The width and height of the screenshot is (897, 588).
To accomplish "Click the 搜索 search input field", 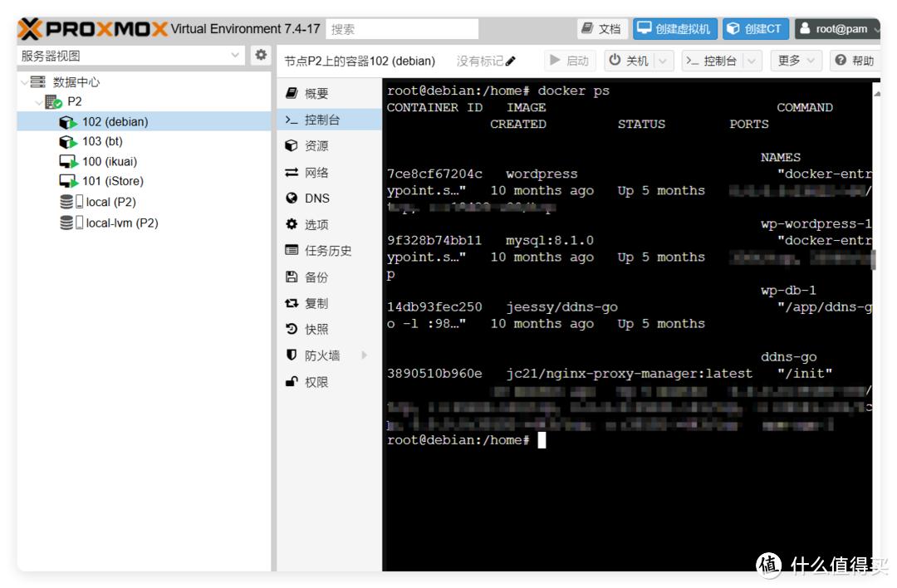I will pos(402,29).
